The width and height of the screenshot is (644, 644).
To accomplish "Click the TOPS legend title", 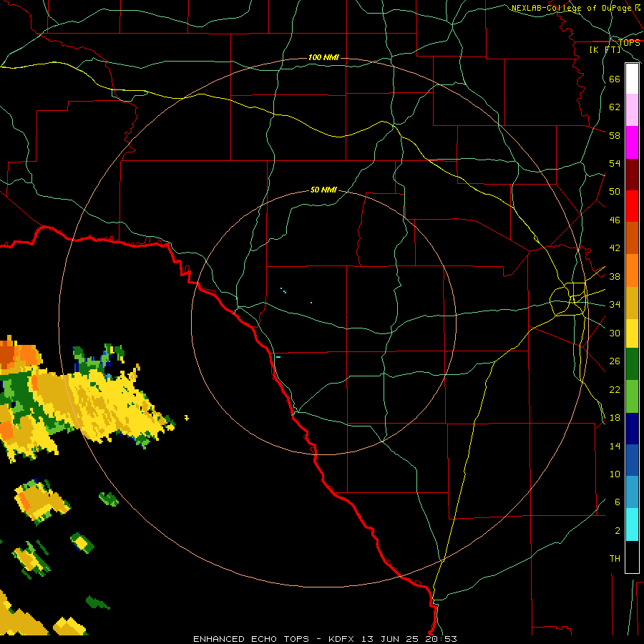I will point(629,42).
